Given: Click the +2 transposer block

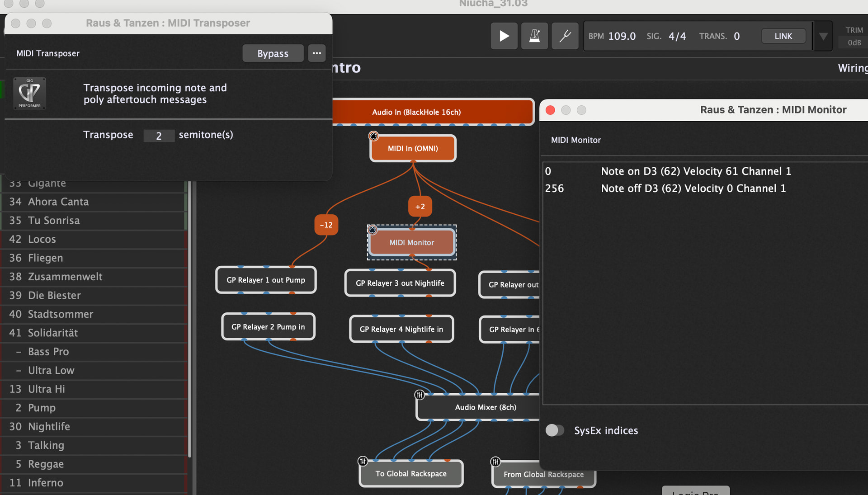Looking at the screenshot, I should (420, 207).
